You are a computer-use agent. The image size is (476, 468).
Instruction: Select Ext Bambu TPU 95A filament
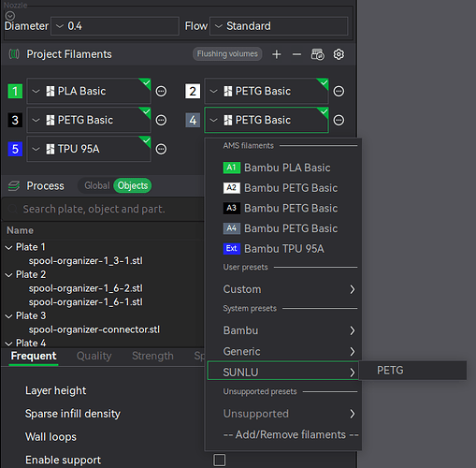[x=282, y=249]
